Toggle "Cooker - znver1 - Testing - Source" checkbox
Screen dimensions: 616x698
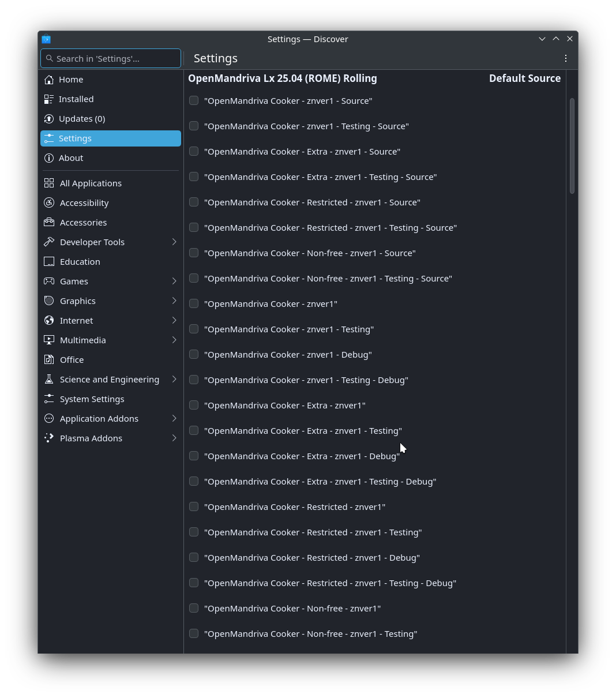click(x=194, y=126)
